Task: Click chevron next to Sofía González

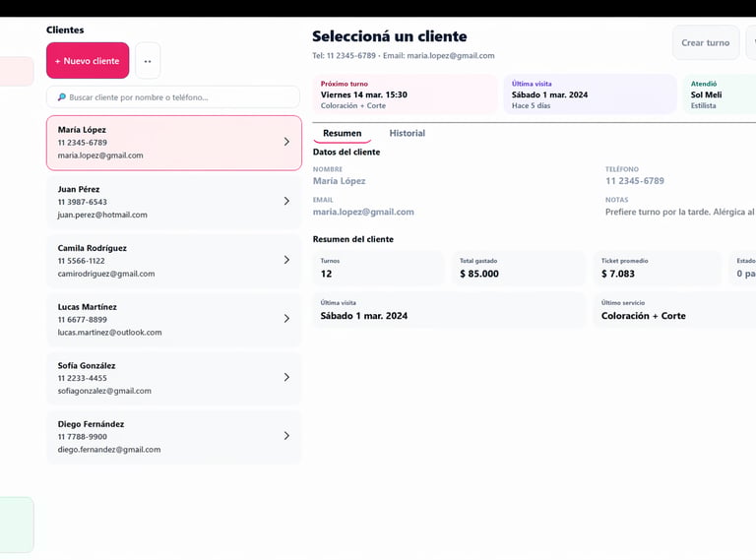Action: pyautogui.click(x=286, y=377)
